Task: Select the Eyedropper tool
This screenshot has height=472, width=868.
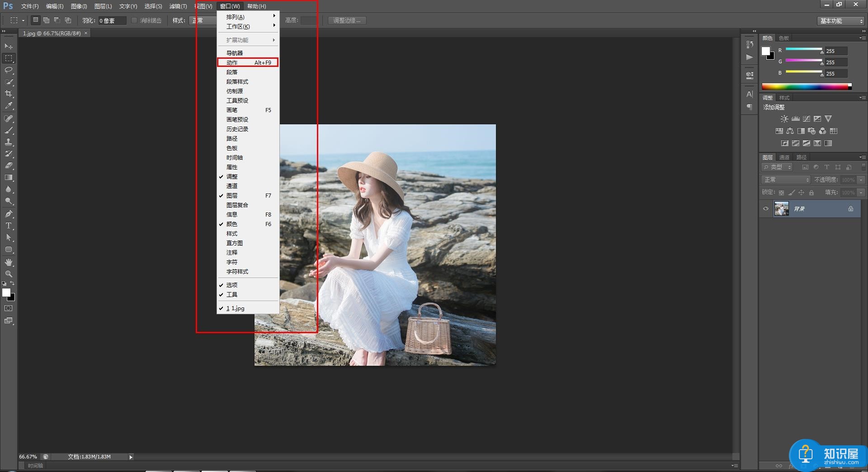Action: [9, 105]
